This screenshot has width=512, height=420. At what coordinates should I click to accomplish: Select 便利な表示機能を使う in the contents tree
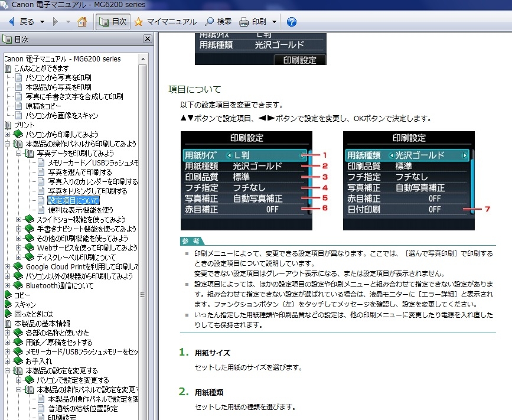(80, 210)
